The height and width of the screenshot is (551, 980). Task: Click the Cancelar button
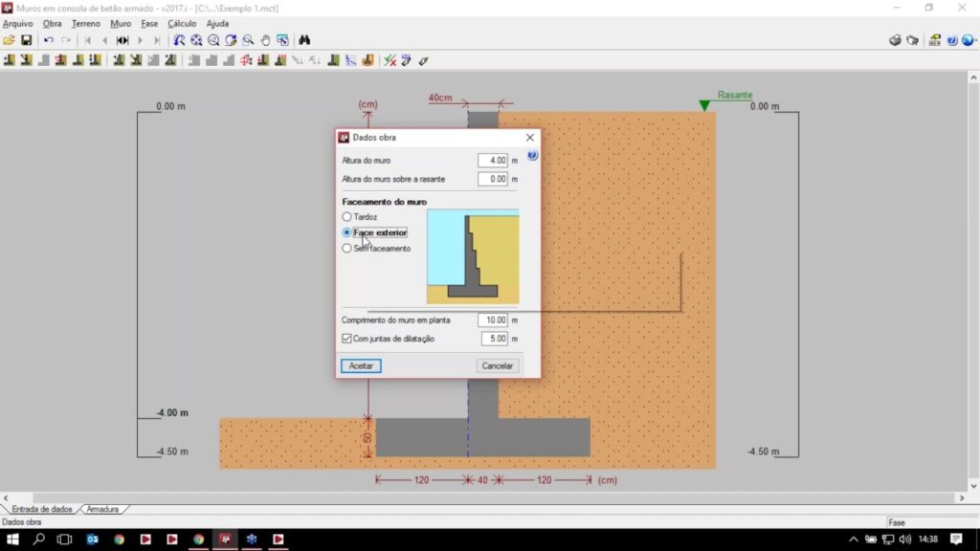click(497, 366)
